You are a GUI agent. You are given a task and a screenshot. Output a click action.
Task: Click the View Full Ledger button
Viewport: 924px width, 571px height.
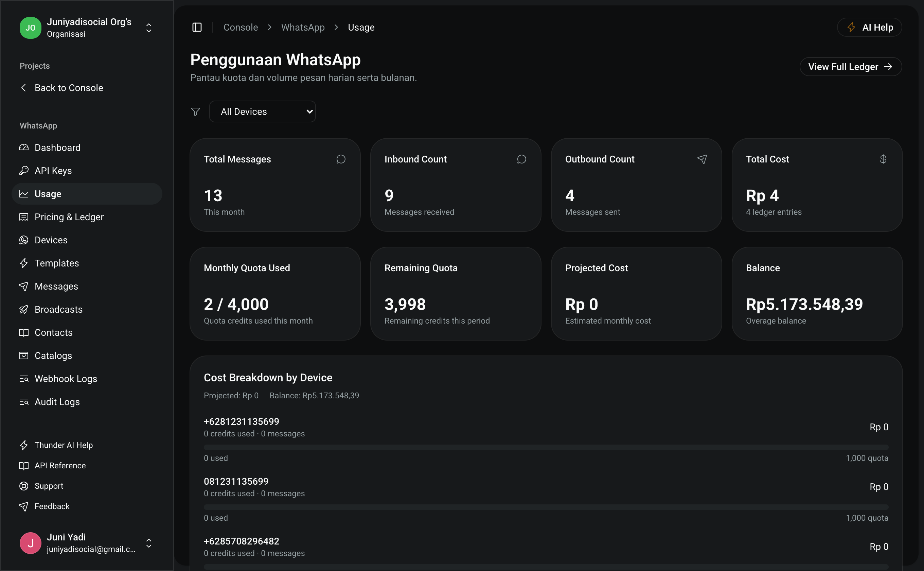[x=850, y=67]
